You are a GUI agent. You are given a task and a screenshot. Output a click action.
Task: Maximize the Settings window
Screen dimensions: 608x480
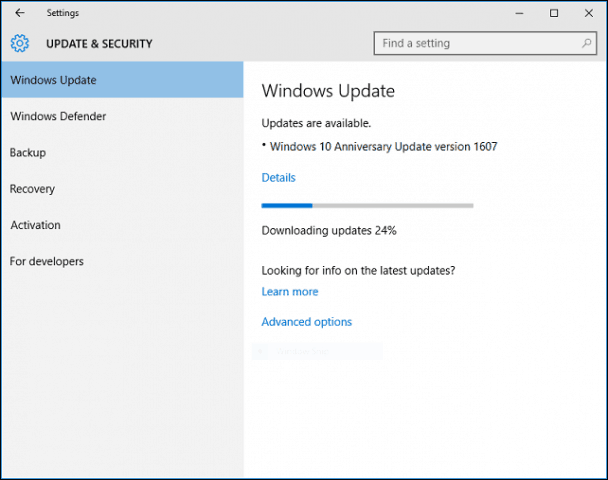(x=554, y=13)
